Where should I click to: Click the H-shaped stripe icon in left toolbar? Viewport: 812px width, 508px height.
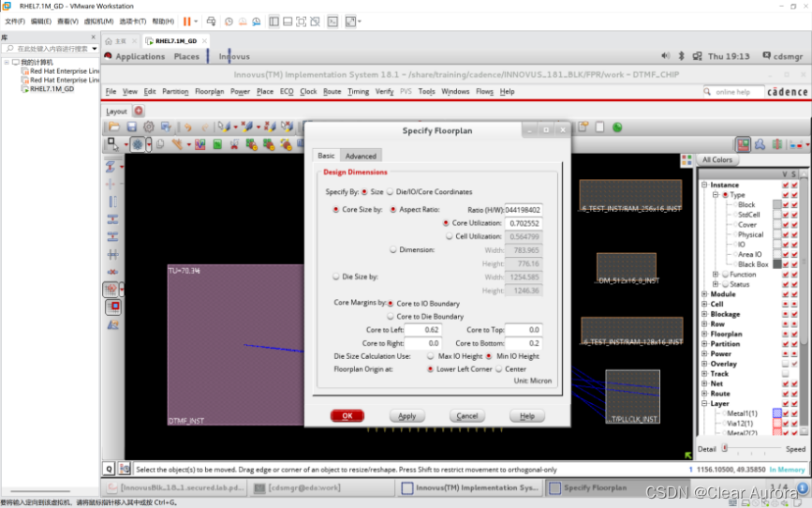[112, 255]
